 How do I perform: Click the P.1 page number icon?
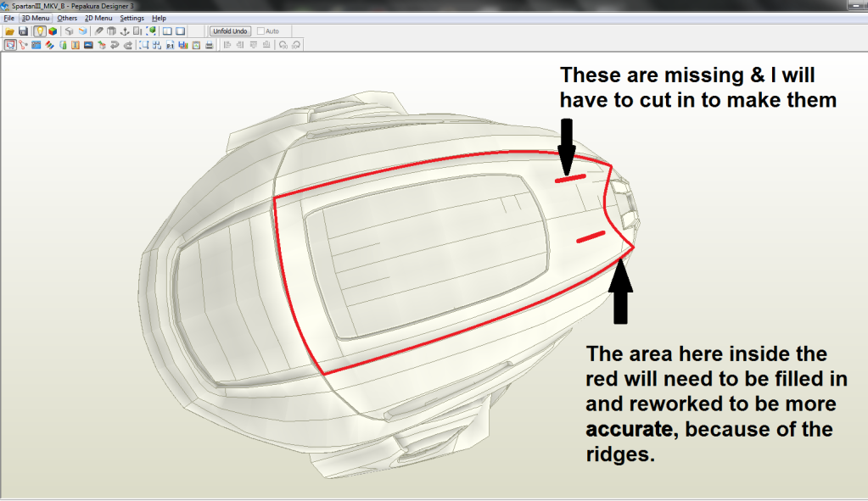(x=170, y=45)
